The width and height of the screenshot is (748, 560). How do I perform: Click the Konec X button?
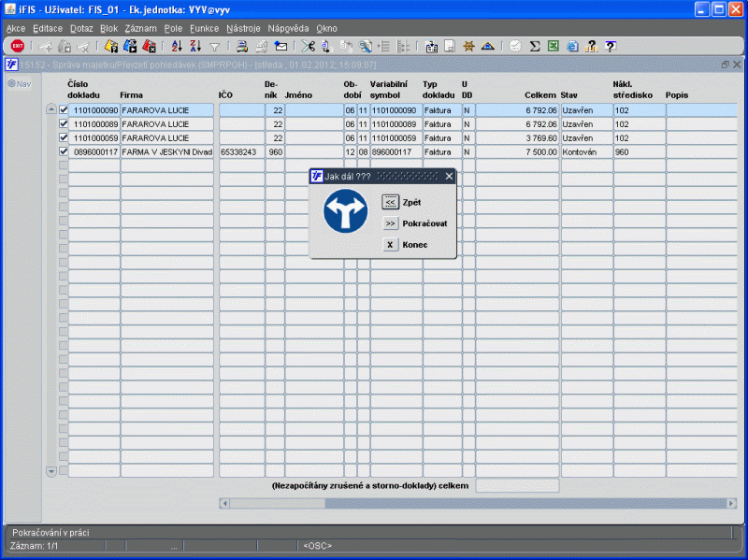click(390, 244)
